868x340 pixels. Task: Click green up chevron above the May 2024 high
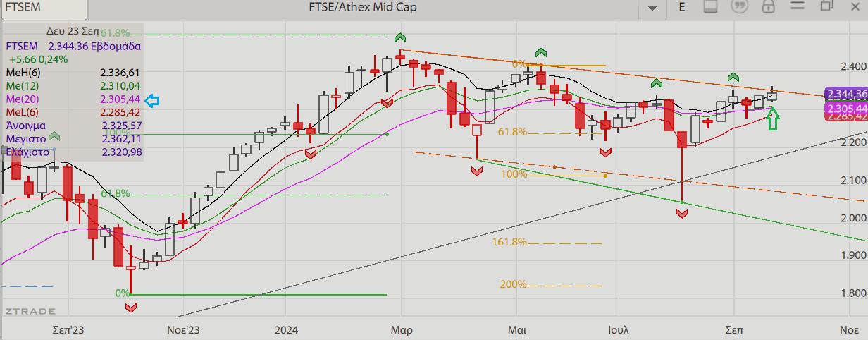point(541,52)
